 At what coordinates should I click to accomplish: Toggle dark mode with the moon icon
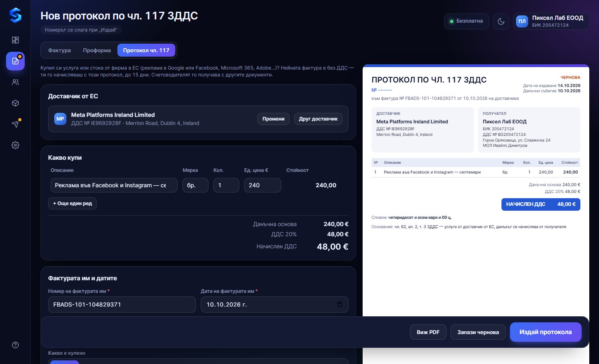(x=501, y=21)
